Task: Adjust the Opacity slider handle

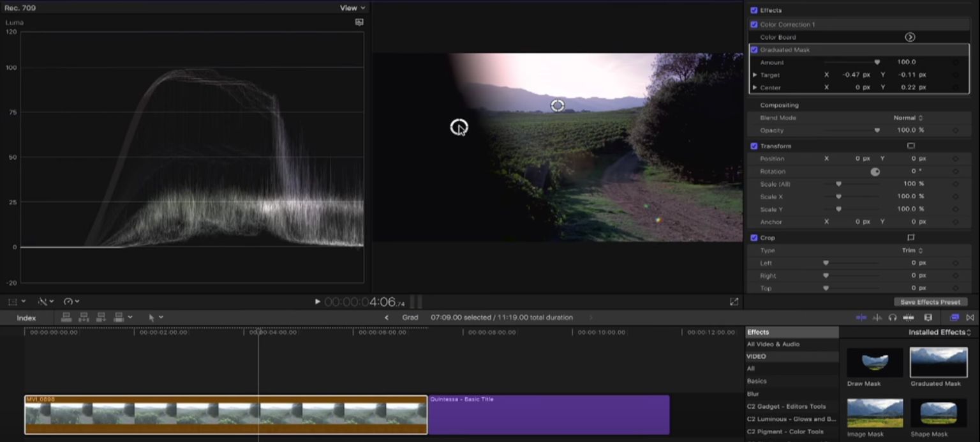Action: pyautogui.click(x=877, y=130)
